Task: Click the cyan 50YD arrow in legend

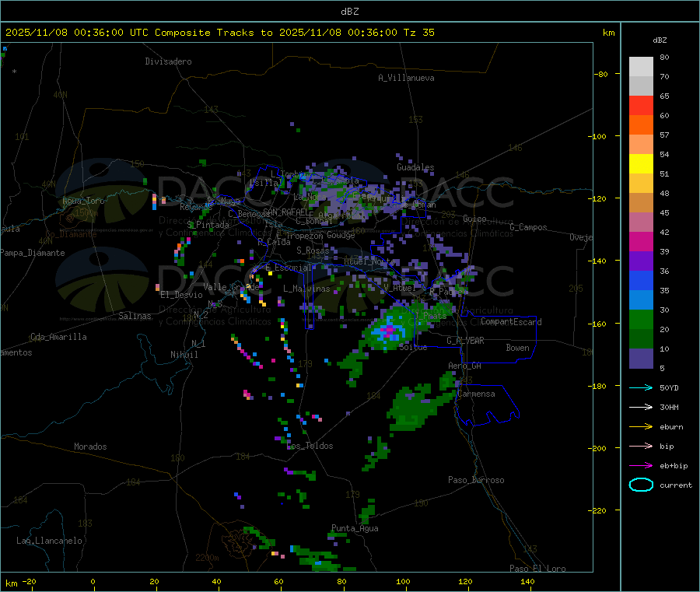Action: (x=641, y=387)
